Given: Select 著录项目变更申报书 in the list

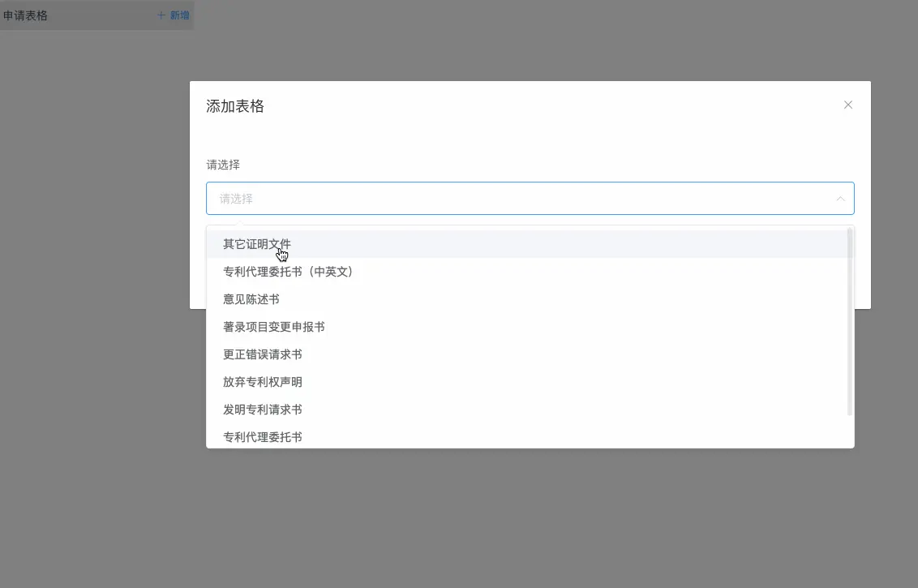Looking at the screenshot, I should pos(273,326).
